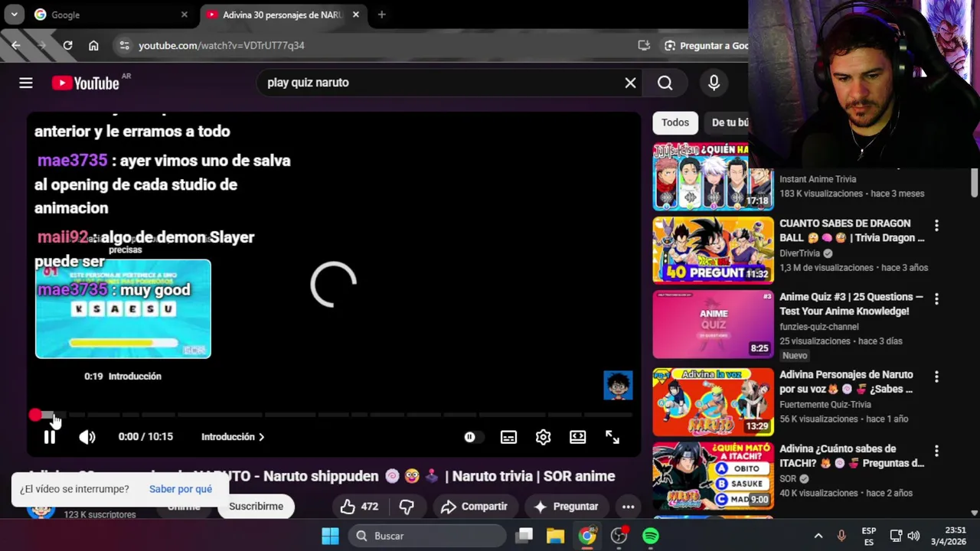Open File Explorer from the taskbar

[x=555, y=536]
